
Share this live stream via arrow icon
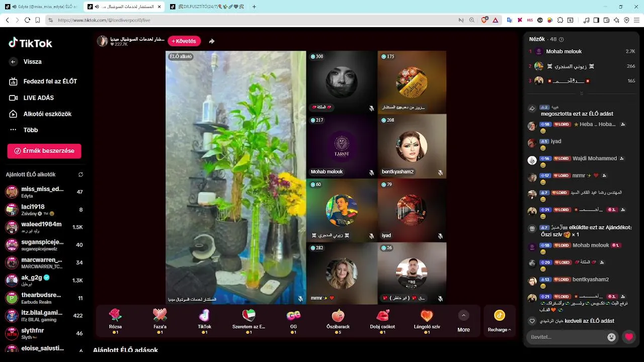point(212,41)
